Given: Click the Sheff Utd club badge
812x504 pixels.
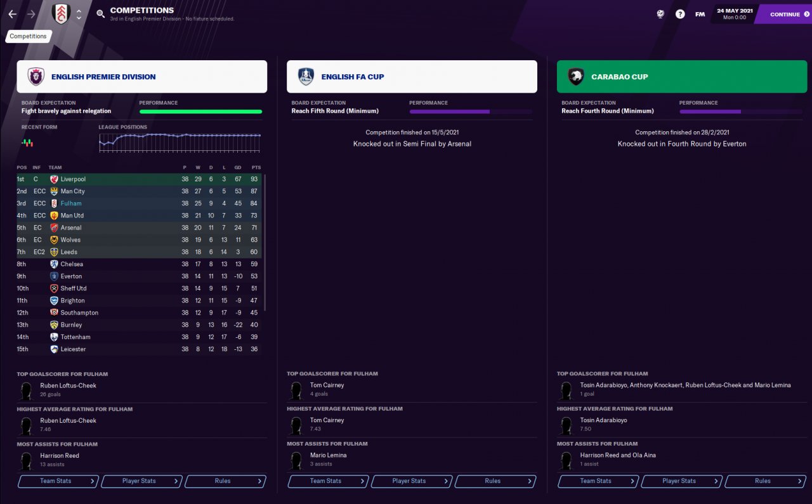Looking at the screenshot, I should coord(54,288).
